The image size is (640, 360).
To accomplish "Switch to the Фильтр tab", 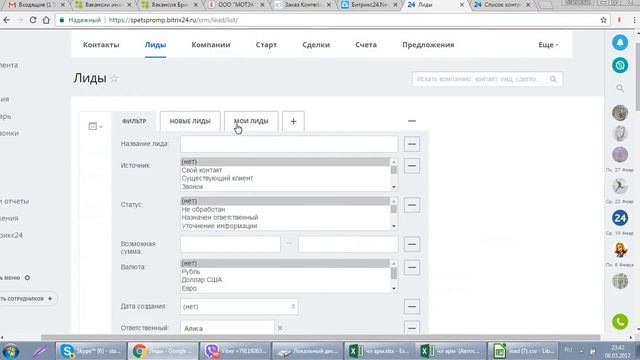I will 134,121.
